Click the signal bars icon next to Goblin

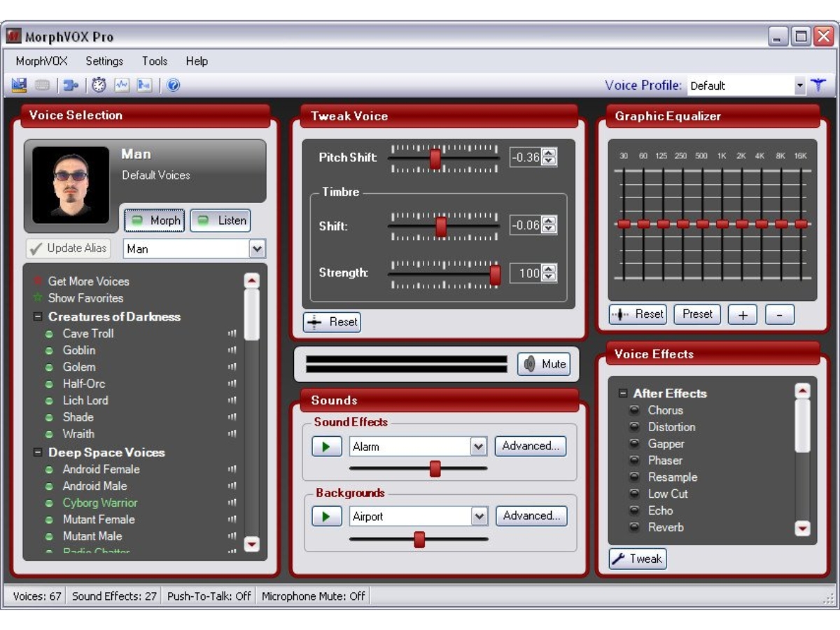pos(232,351)
